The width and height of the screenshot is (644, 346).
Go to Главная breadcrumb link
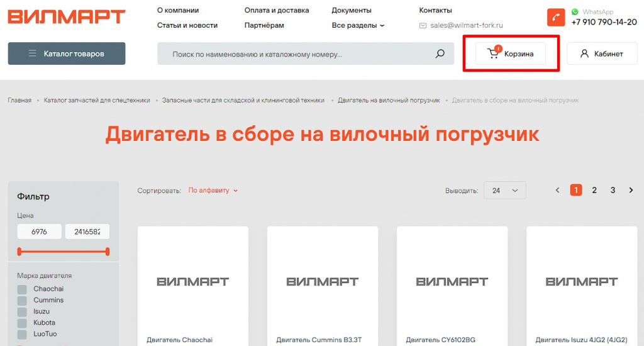pyautogui.click(x=19, y=100)
